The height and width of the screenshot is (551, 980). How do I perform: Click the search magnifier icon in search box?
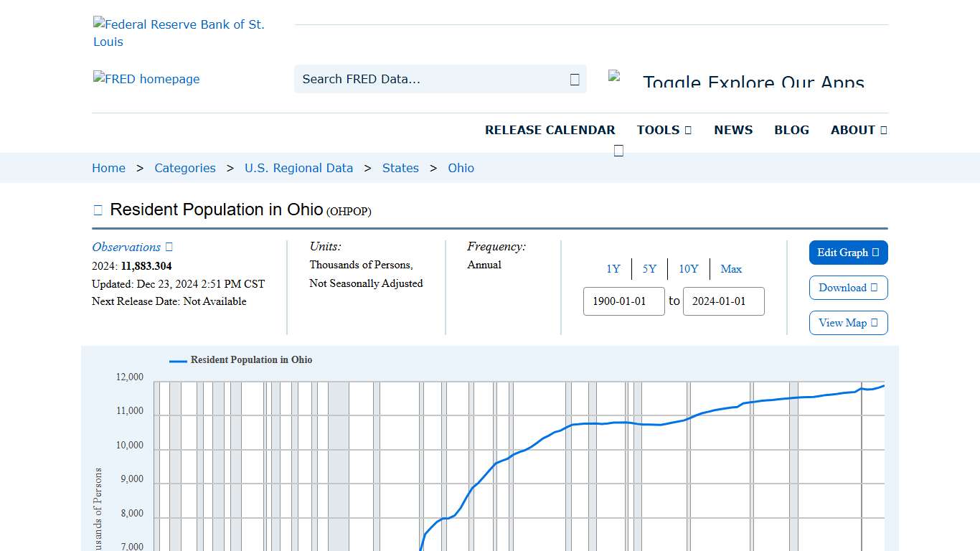575,79
